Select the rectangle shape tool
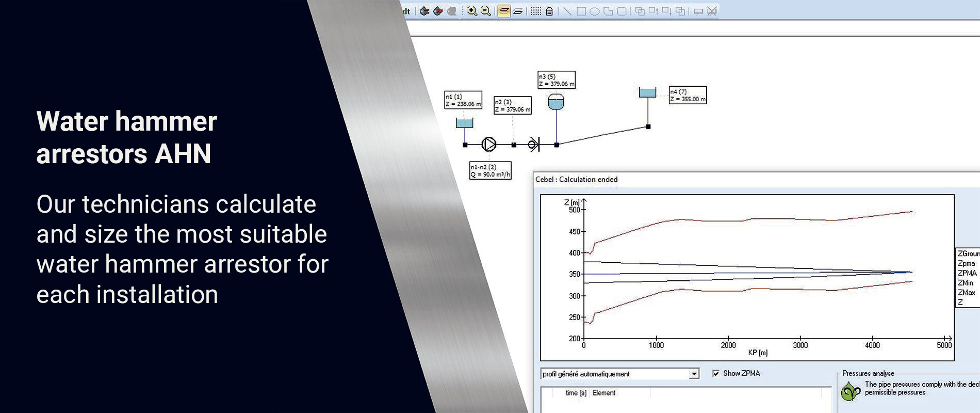Image resolution: width=980 pixels, height=413 pixels. tap(581, 11)
